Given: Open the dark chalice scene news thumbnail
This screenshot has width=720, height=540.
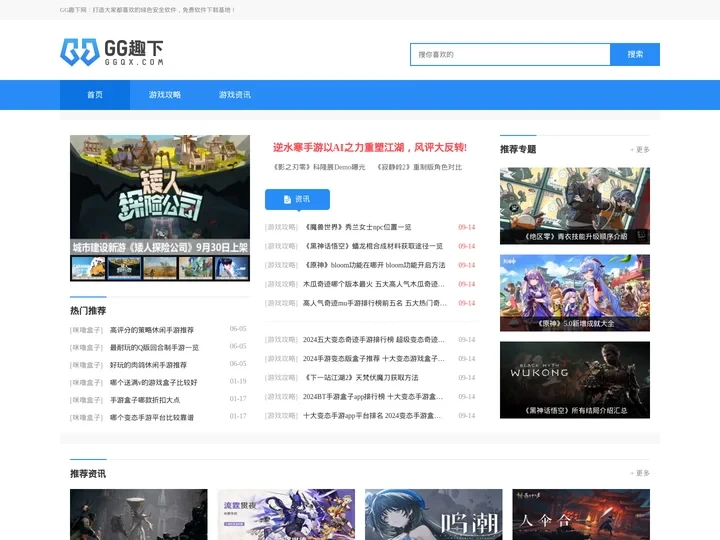Looking at the screenshot, I should 139,514.
